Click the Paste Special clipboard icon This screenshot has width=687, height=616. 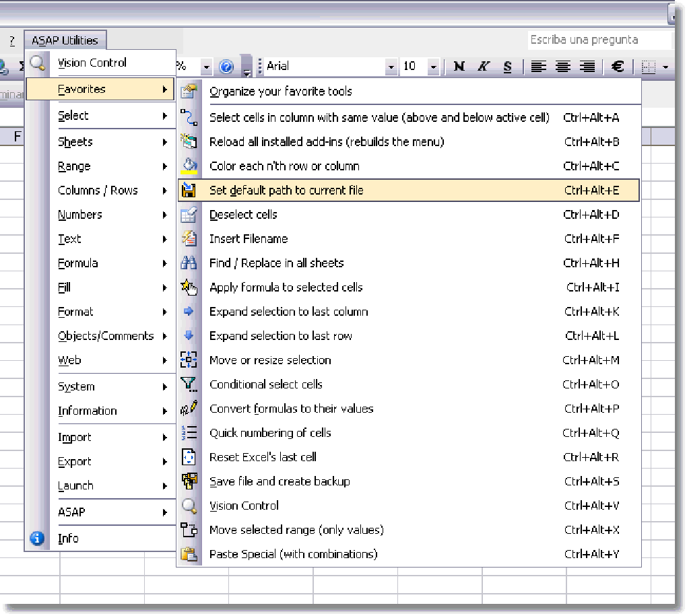tap(189, 554)
